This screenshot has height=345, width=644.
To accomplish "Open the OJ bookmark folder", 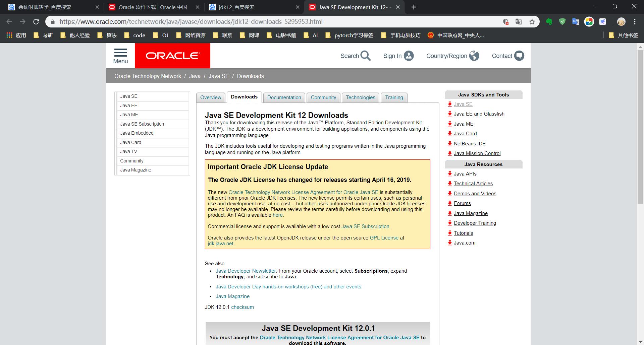I will click(160, 35).
